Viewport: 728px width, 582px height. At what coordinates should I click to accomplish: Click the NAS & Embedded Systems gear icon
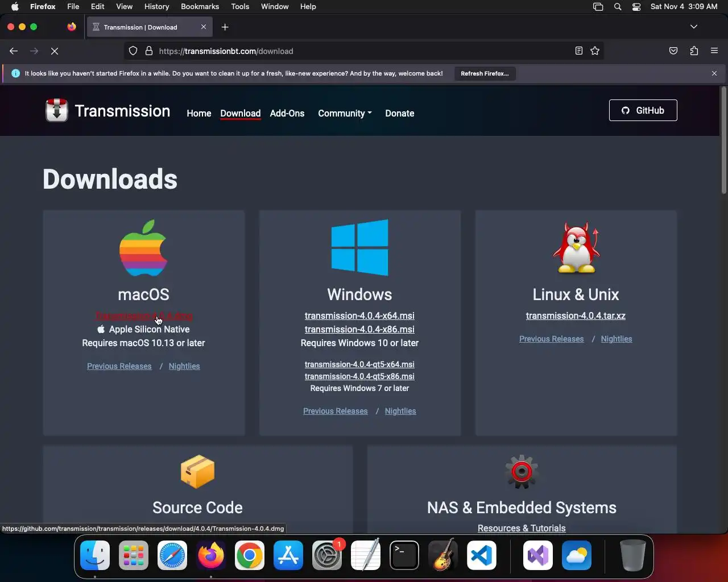point(522,471)
